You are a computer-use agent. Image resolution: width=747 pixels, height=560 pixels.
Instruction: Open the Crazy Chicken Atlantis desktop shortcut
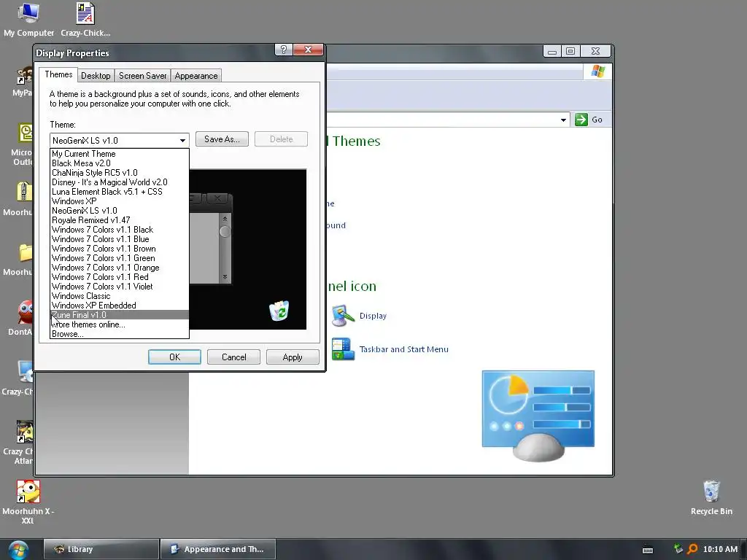point(25,432)
